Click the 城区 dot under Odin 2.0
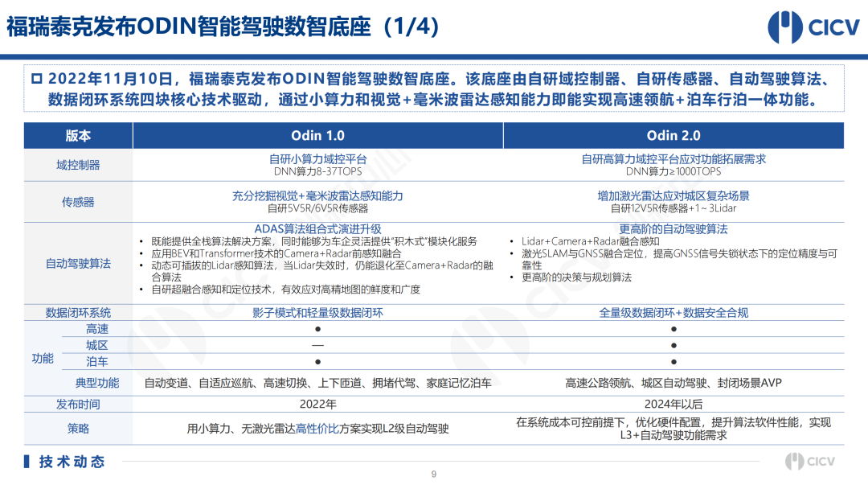Viewport: 868px width, 489px height. pyautogui.click(x=674, y=345)
